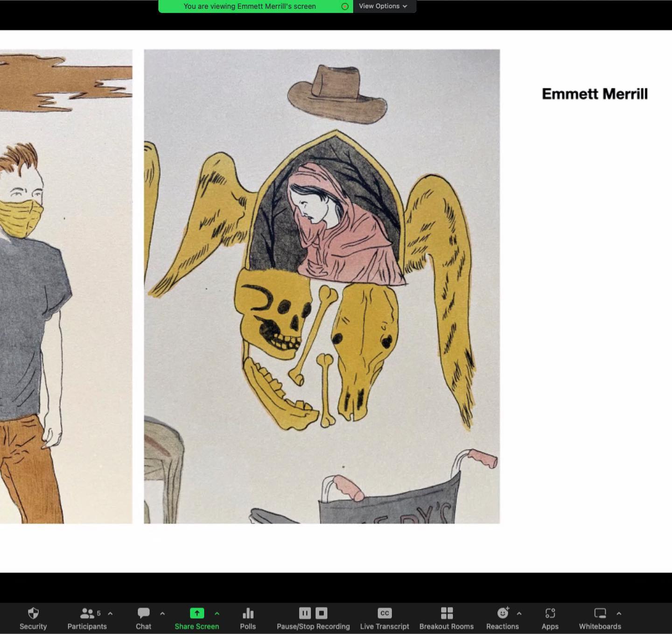
Task: Expand the Chat options chevron
Action: click(x=162, y=613)
